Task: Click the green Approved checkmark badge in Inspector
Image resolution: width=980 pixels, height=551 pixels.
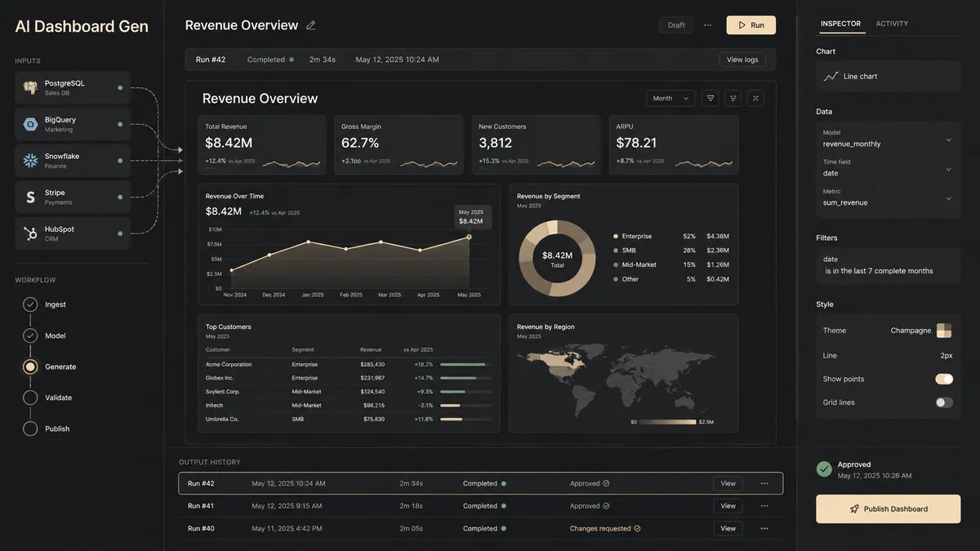Action: click(x=824, y=469)
